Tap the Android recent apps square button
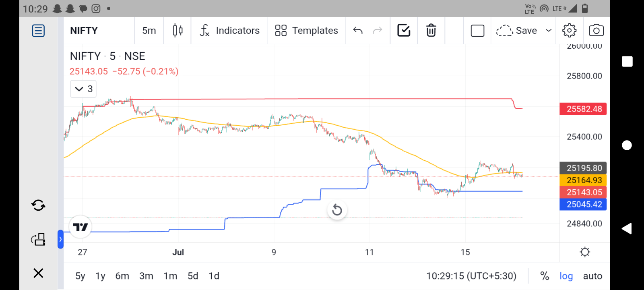 click(x=627, y=61)
